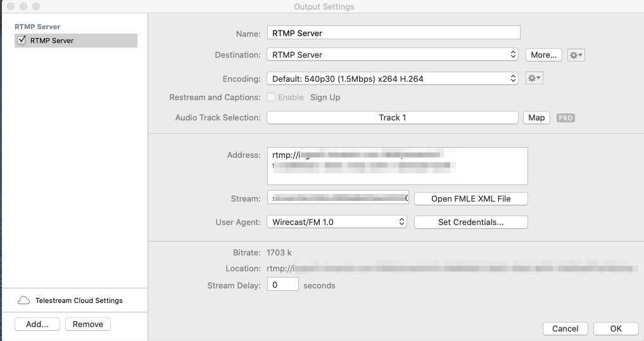Click the Stream input field

pyautogui.click(x=338, y=198)
